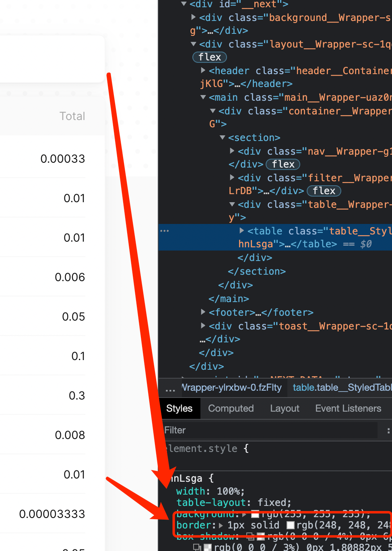
Task: Click the 0.00033 table cell
Action: pyautogui.click(x=63, y=159)
